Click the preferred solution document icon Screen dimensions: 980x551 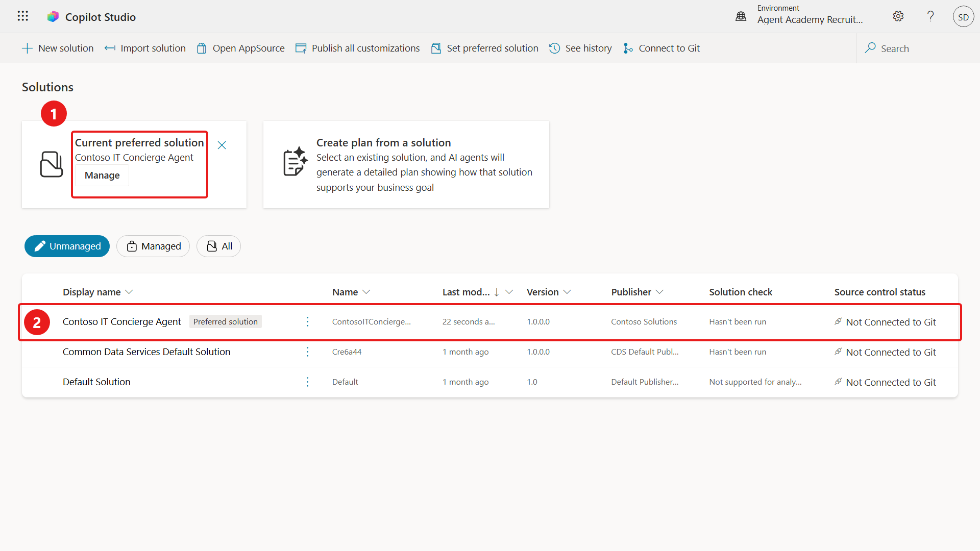click(51, 164)
